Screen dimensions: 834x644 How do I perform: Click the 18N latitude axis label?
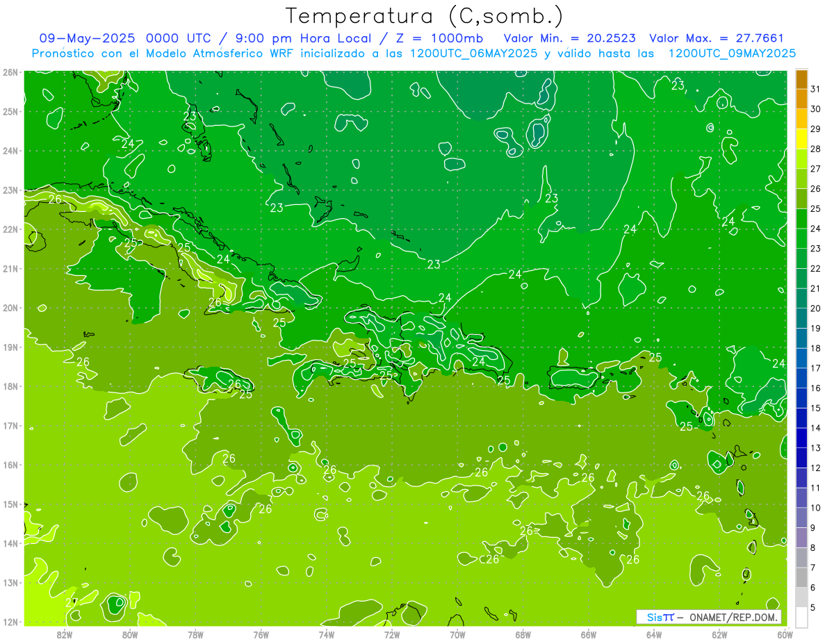click(x=10, y=386)
